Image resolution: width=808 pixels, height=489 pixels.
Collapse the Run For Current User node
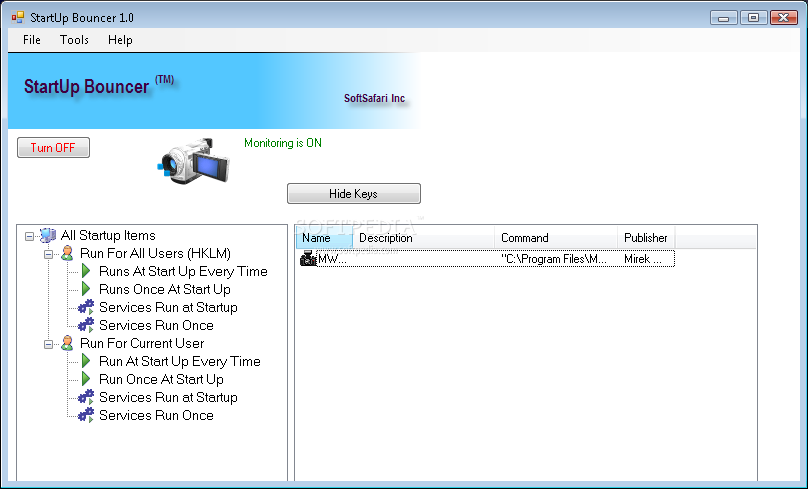[48, 344]
